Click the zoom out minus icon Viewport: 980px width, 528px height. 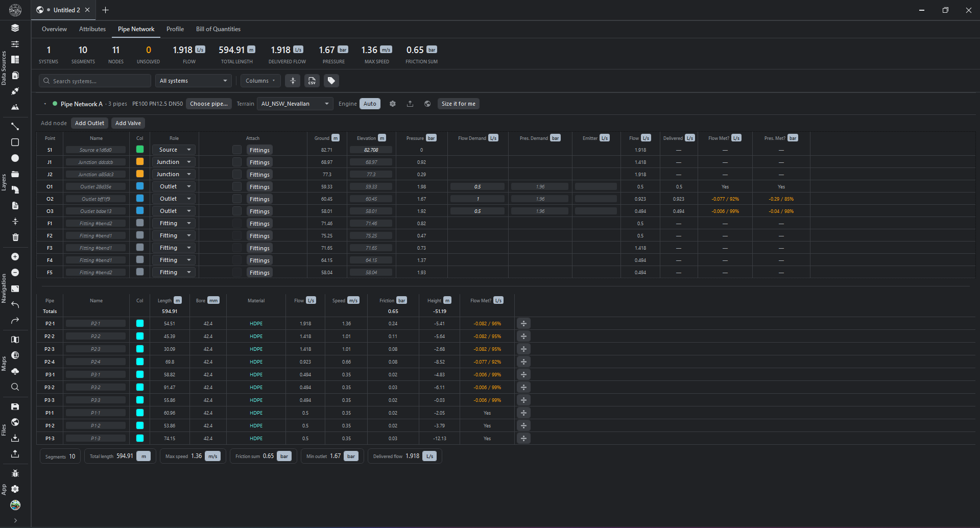coord(15,273)
